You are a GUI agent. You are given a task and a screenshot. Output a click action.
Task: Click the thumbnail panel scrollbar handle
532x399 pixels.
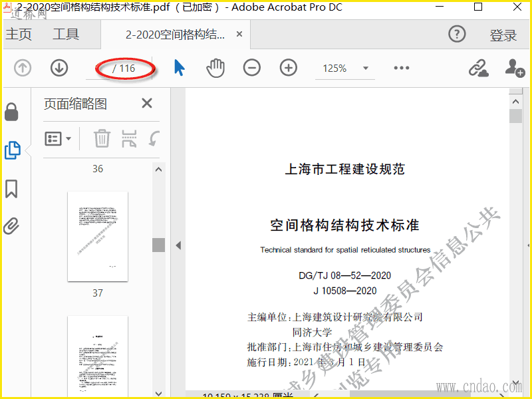158,245
